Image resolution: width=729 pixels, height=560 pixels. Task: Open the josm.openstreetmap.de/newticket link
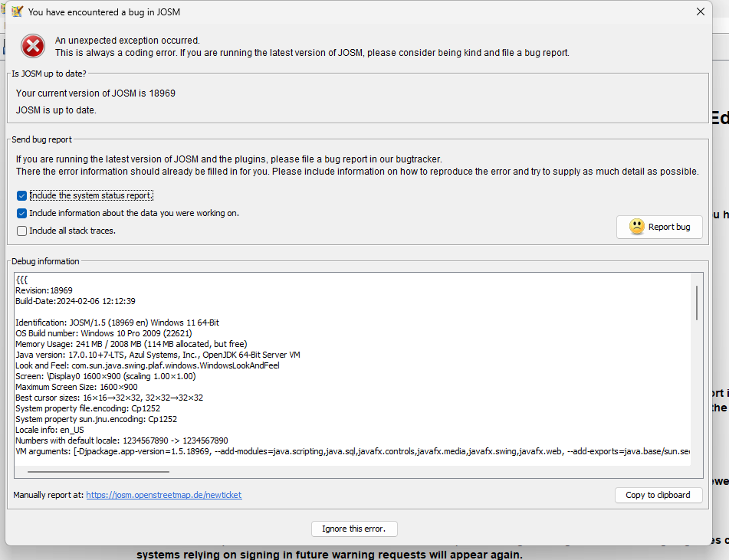(163, 496)
